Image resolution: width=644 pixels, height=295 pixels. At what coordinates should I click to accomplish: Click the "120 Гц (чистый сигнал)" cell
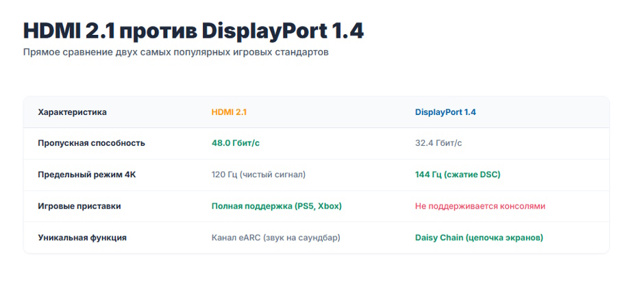pos(259,175)
